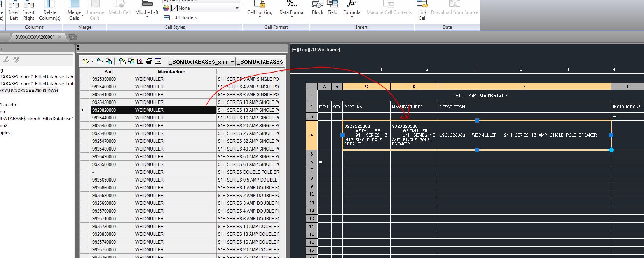Select table row header 4
Image resolution: width=644 pixels, height=258 pixels.
[x=312, y=135]
